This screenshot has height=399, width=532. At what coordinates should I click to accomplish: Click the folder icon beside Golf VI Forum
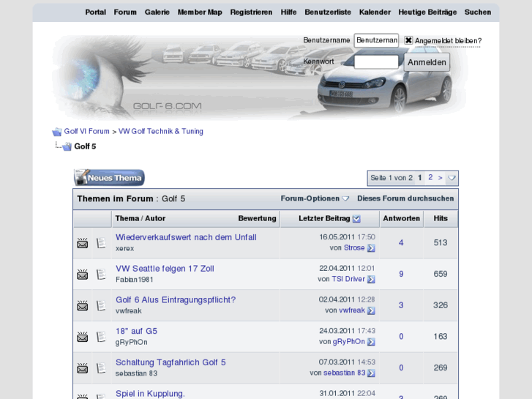click(x=57, y=132)
